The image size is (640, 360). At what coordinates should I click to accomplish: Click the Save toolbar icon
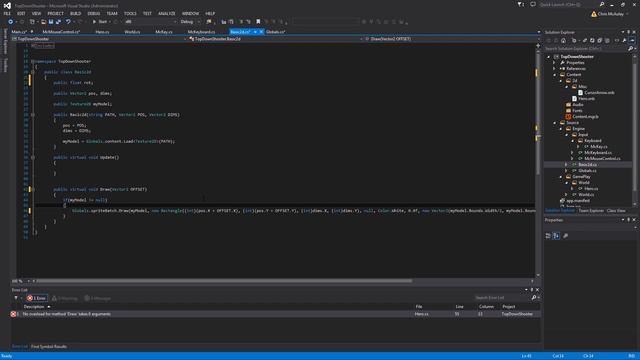pos(51,22)
